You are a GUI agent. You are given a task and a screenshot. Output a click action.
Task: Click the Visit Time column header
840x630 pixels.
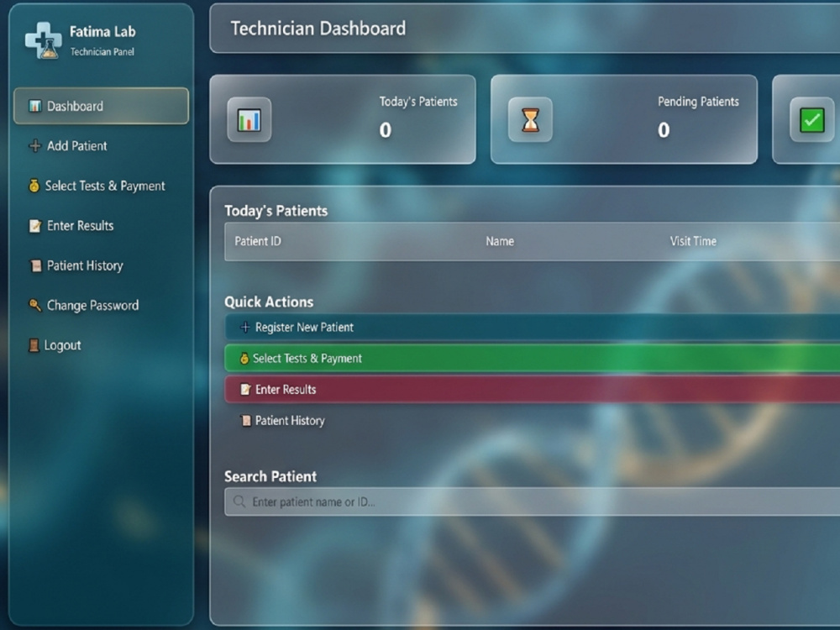coord(693,242)
